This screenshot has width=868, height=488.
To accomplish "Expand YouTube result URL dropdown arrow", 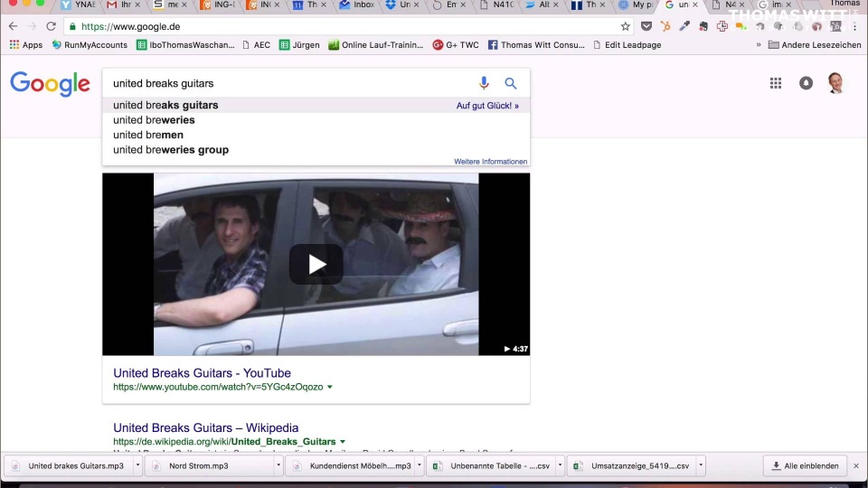I will tap(330, 387).
